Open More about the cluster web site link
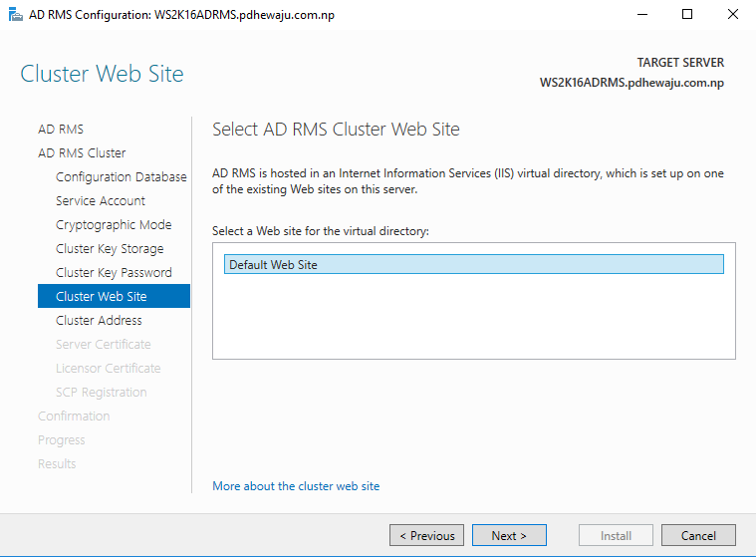The height and width of the screenshot is (557, 756). (296, 486)
